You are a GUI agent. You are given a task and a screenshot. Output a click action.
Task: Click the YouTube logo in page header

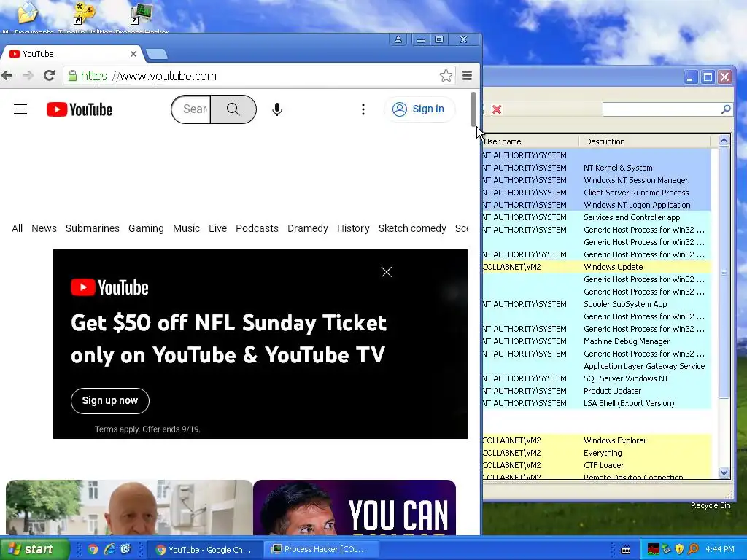point(80,109)
